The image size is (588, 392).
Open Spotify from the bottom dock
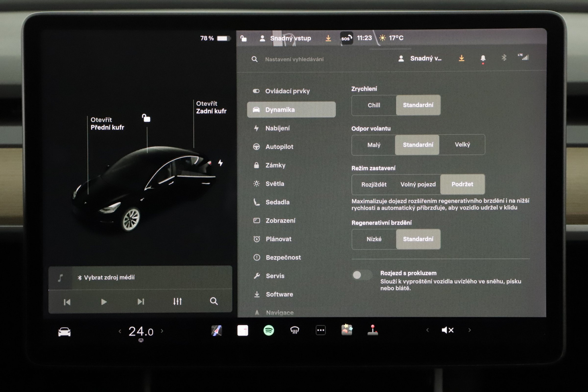pos(269,330)
